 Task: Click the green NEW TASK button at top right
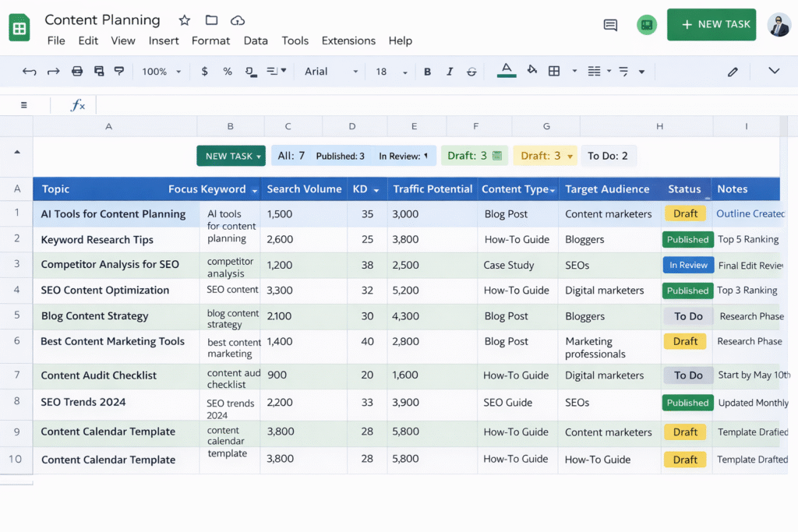(x=711, y=24)
